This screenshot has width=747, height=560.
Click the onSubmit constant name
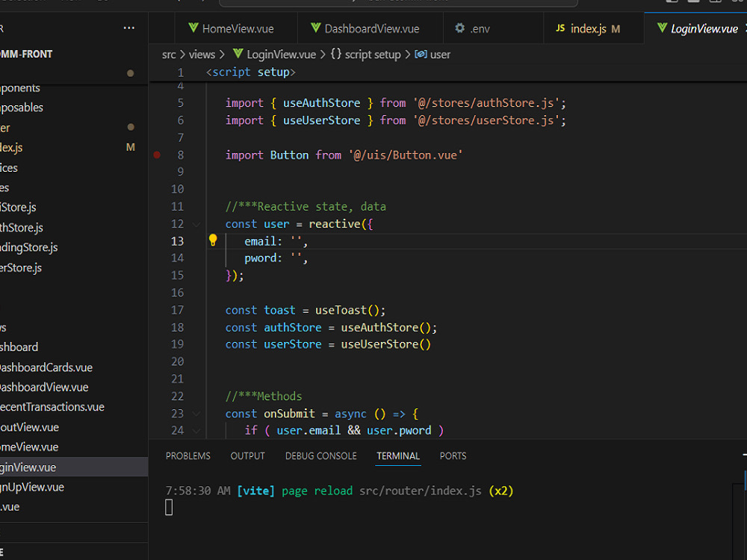click(289, 414)
